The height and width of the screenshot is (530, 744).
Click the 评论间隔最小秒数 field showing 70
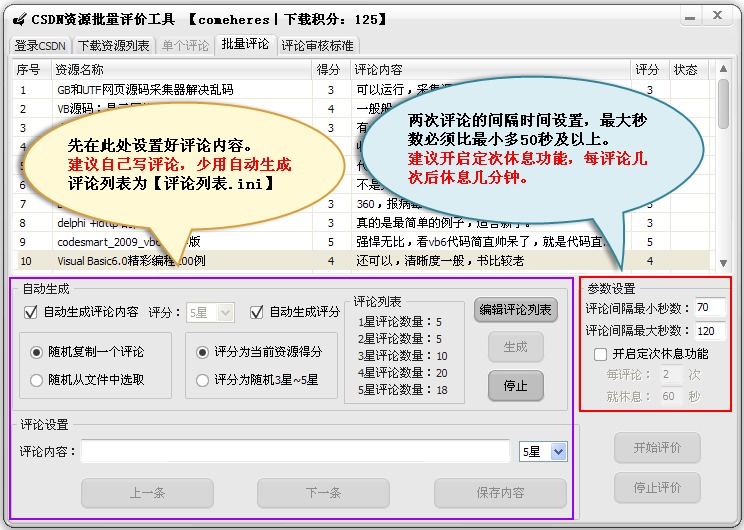(710, 307)
